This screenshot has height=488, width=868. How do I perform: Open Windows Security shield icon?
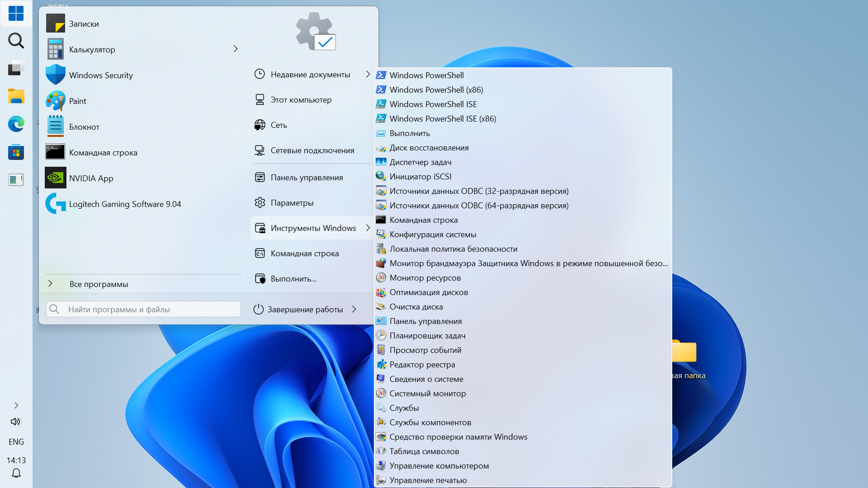pyautogui.click(x=56, y=75)
